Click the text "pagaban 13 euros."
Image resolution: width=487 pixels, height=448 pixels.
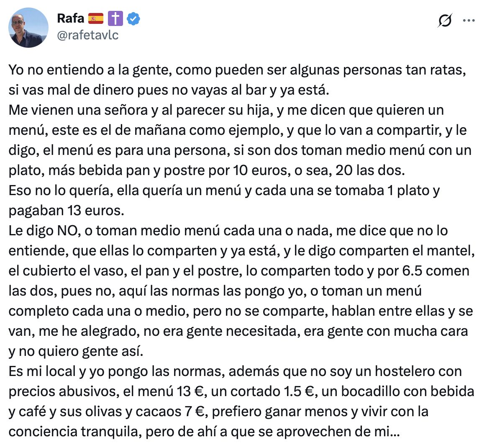[66, 211]
